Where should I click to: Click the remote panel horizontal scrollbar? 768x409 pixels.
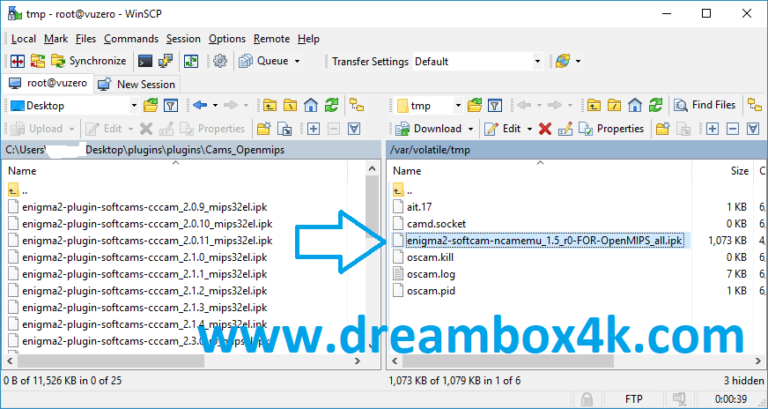[x=508, y=361]
